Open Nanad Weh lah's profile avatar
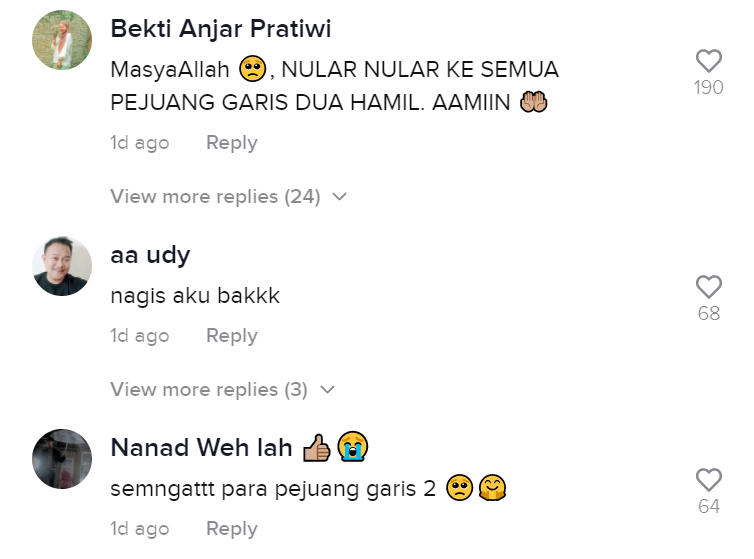Image resolution: width=754 pixels, height=559 pixels. click(62, 459)
